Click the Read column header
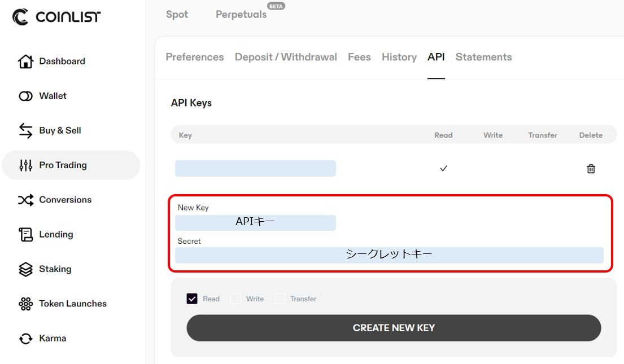 pos(443,135)
